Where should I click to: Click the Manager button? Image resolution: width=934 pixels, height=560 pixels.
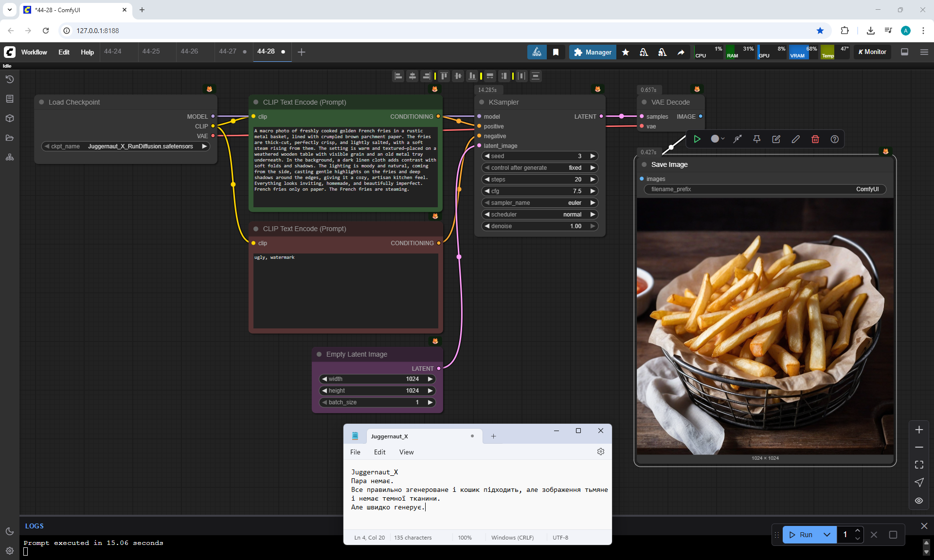point(593,52)
